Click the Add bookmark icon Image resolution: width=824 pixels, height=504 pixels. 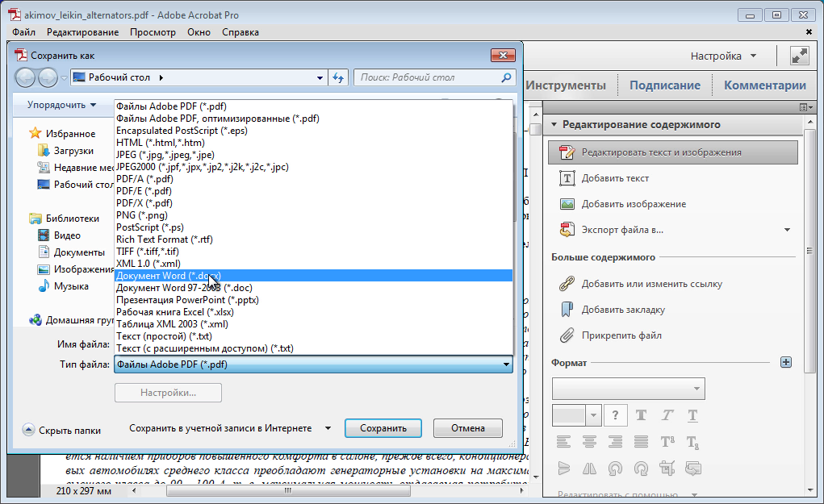(567, 309)
